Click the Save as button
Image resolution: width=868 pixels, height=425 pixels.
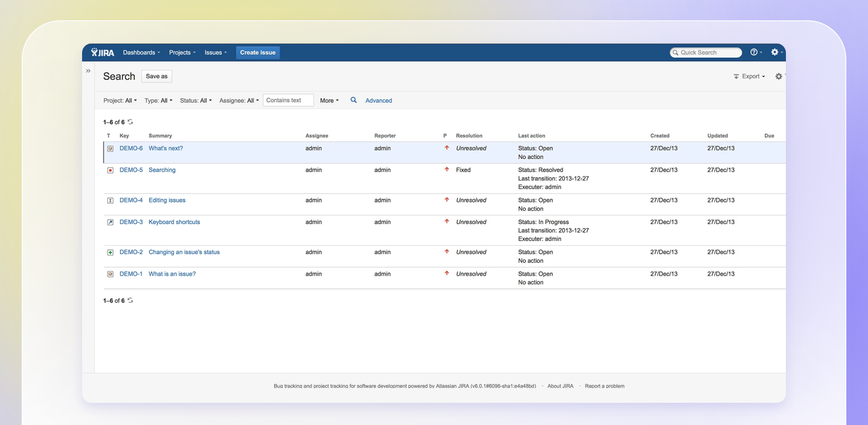click(157, 76)
